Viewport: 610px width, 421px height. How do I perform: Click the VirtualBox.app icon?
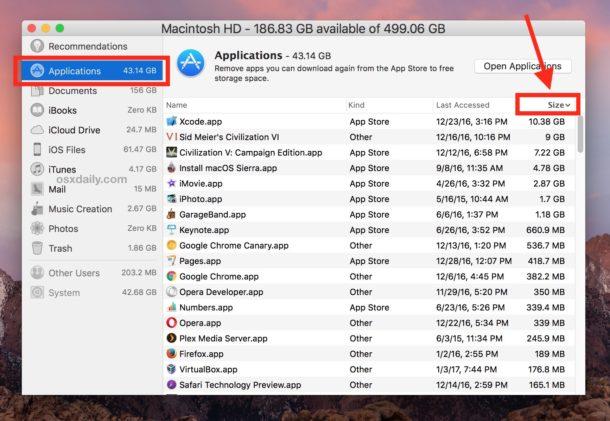point(172,369)
